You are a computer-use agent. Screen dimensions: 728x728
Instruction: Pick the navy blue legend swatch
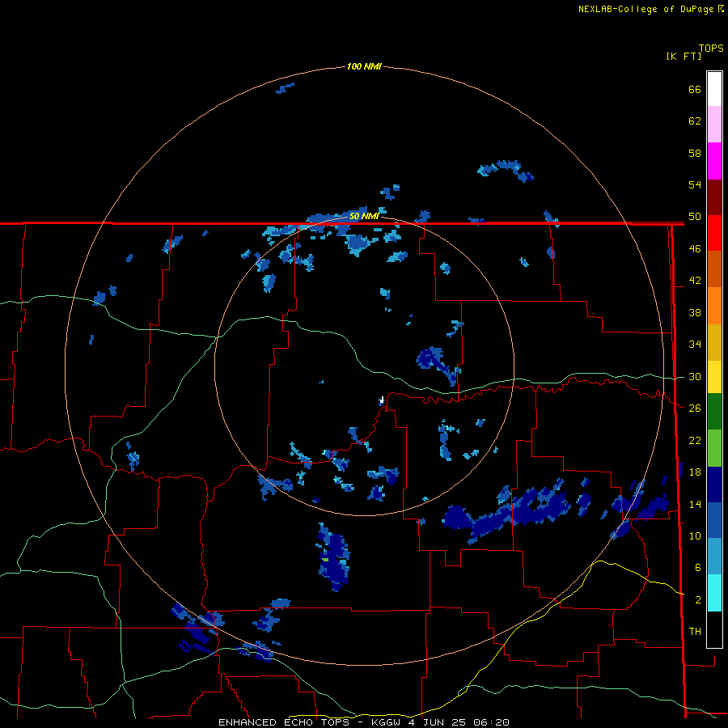(714, 485)
